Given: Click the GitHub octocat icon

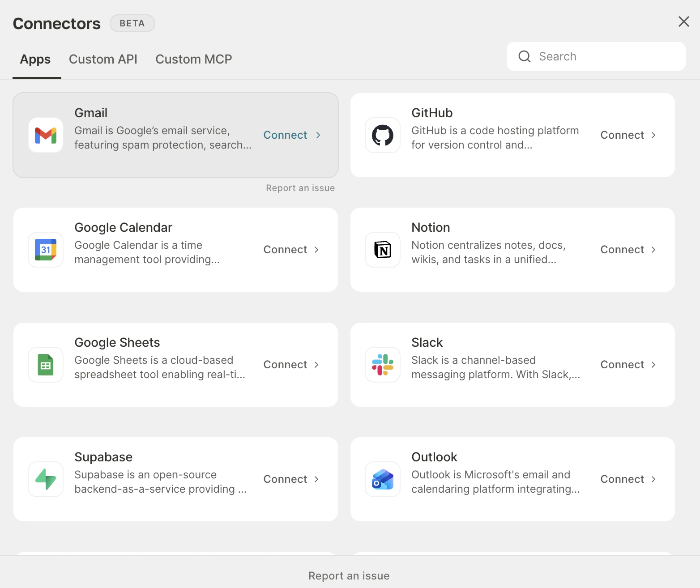Looking at the screenshot, I should point(383,135).
